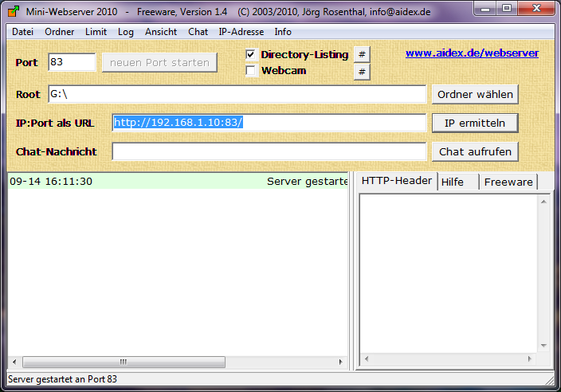
Task: Enable the Webcam checkbox
Action: point(251,71)
